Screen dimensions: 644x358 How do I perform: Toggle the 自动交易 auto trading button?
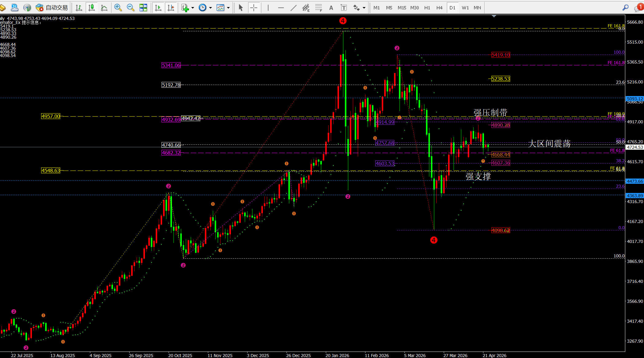52,8
